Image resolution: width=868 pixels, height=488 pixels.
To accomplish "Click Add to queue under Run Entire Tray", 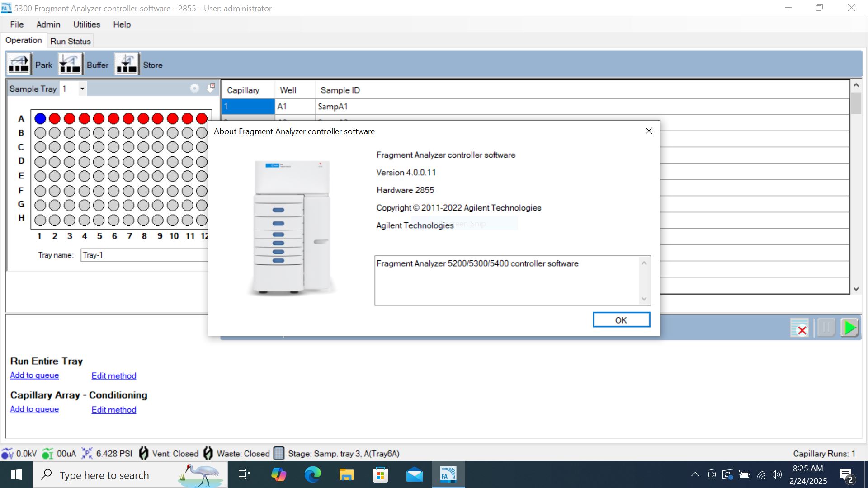I will pos(34,375).
